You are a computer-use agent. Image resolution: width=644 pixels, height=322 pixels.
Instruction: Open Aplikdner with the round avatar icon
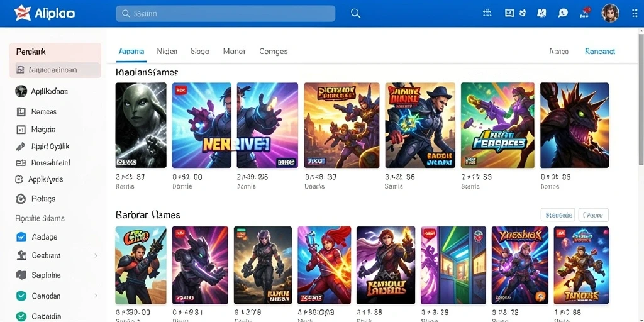42,91
